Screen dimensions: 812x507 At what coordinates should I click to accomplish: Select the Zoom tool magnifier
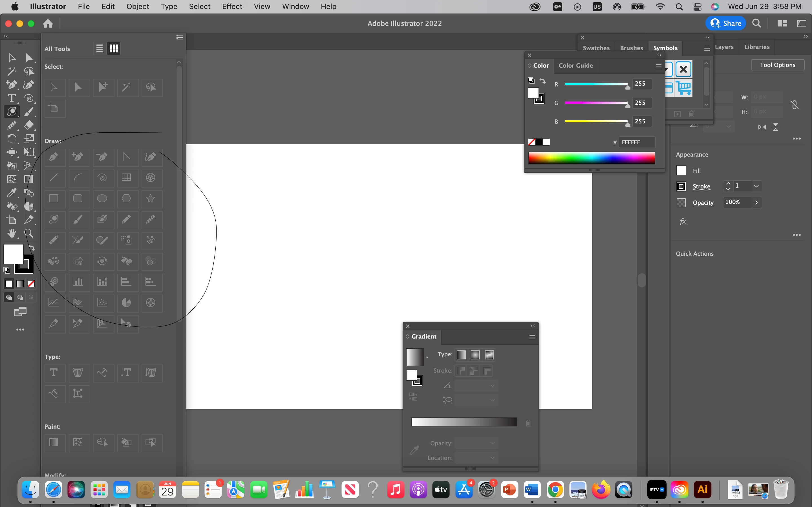click(29, 234)
